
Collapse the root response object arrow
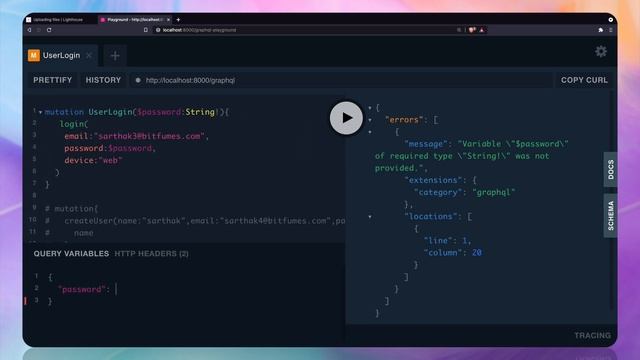(x=370, y=108)
